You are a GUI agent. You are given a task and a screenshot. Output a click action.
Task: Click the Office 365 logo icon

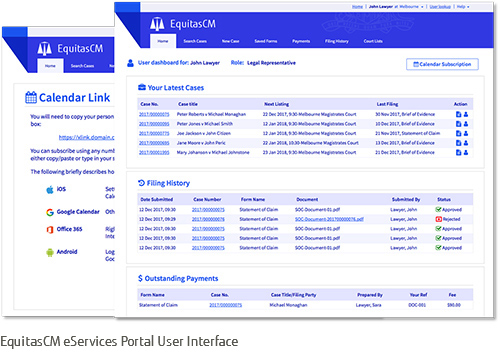coord(50,229)
